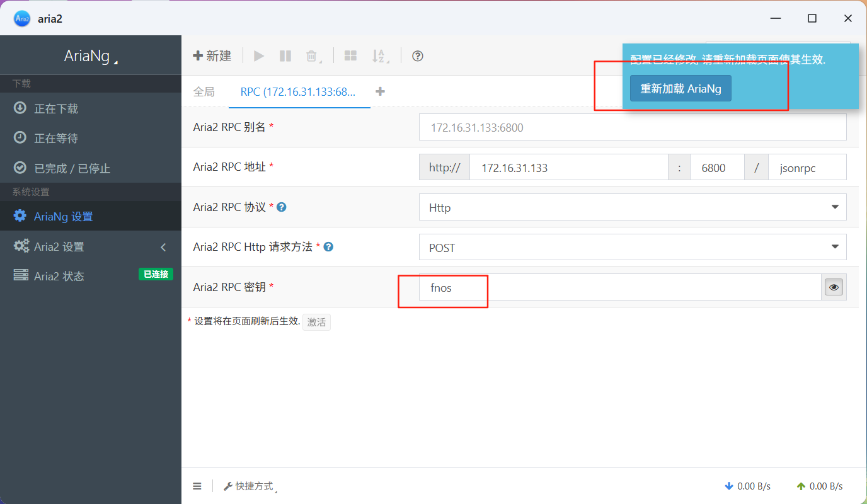867x504 pixels.
Task: Open Aria2 状态 in the sidebar
Action: tap(91, 276)
